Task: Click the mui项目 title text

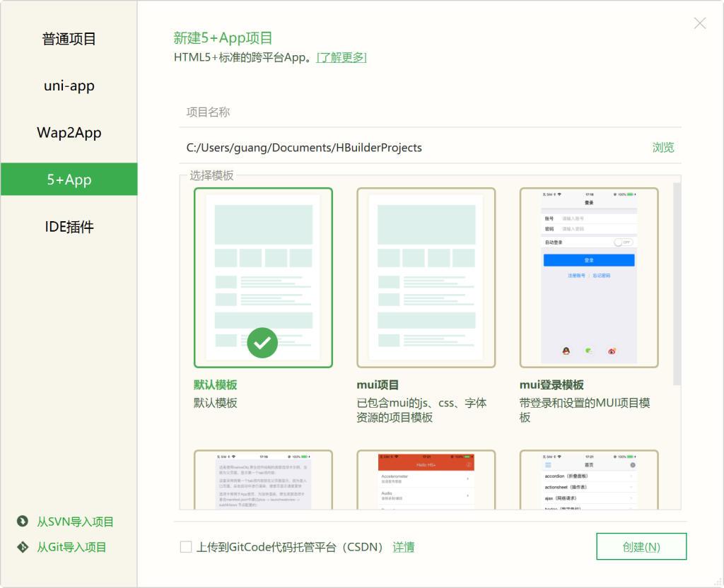Action: 378,385
